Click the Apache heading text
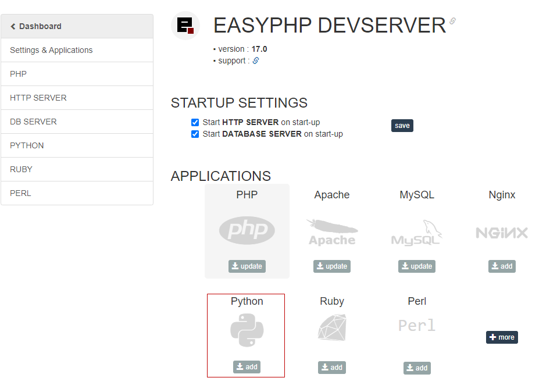The height and width of the screenshot is (392, 557). pos(332,195)
